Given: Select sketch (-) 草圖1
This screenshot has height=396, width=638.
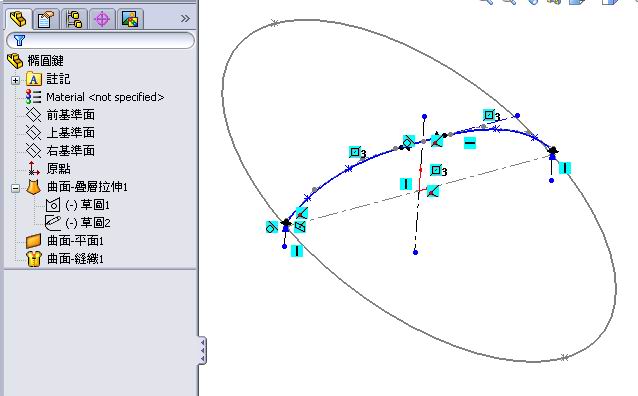Looking at the screenshot, I should click(87, 205).
